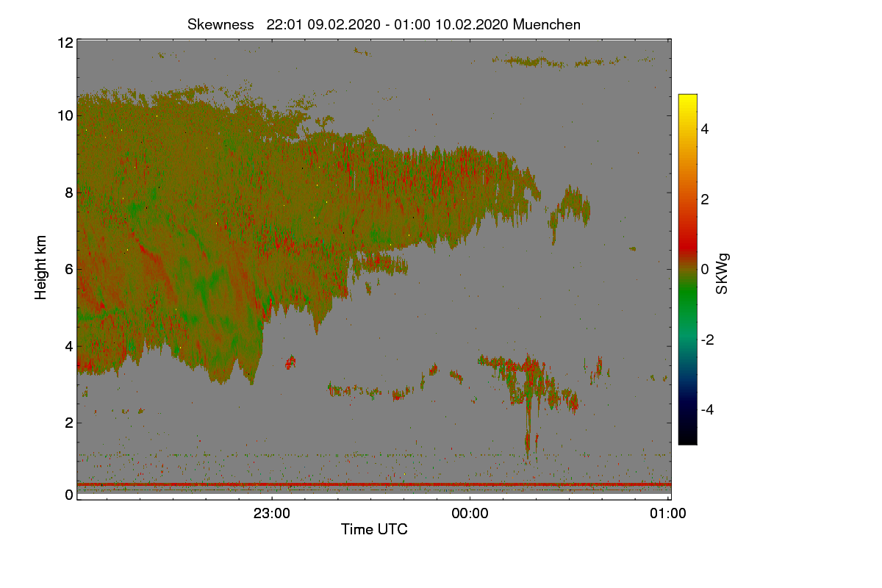882x588 pixels.
Task: Click the height axis '0' tick label
Action: coord(68,495)
